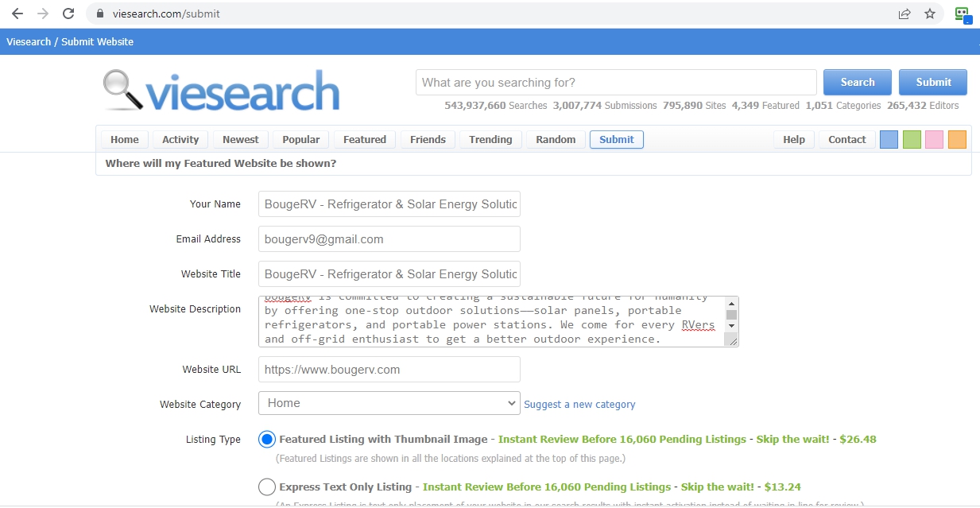Open the green browser extension icon
The width and height of the screenshot is (980, 508).
coord(963,14)
